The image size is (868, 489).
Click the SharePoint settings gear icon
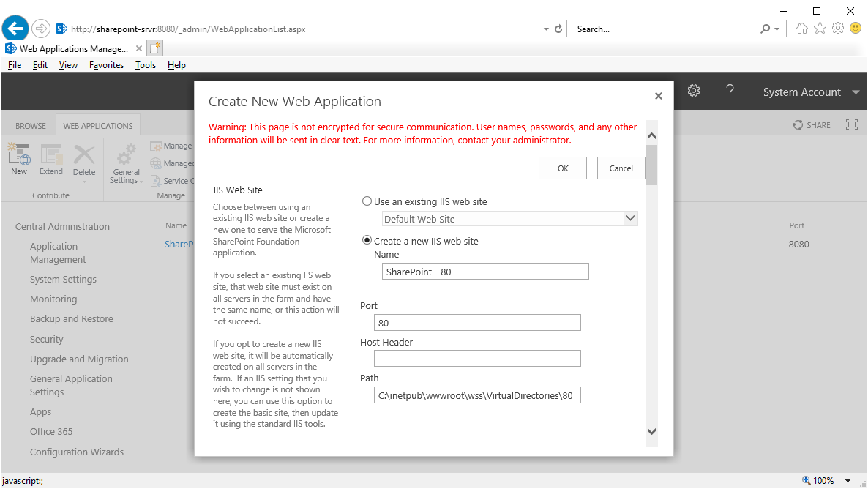coord(693,90)
